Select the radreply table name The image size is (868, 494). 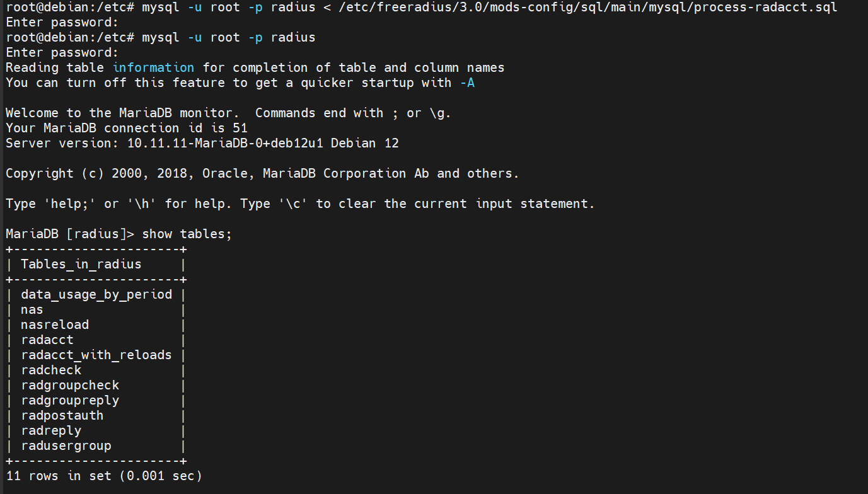click(x=51, y=430)
